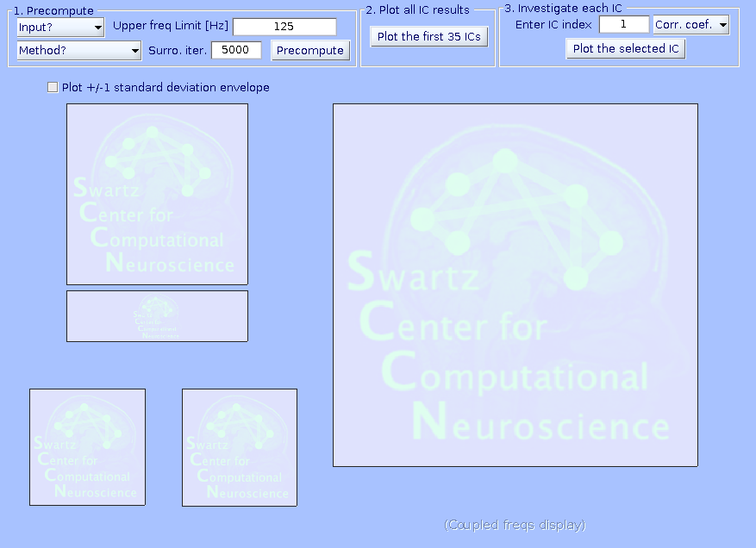756x548 pixels.
Task: Click the Precompute button
Action: pos(310,50)
